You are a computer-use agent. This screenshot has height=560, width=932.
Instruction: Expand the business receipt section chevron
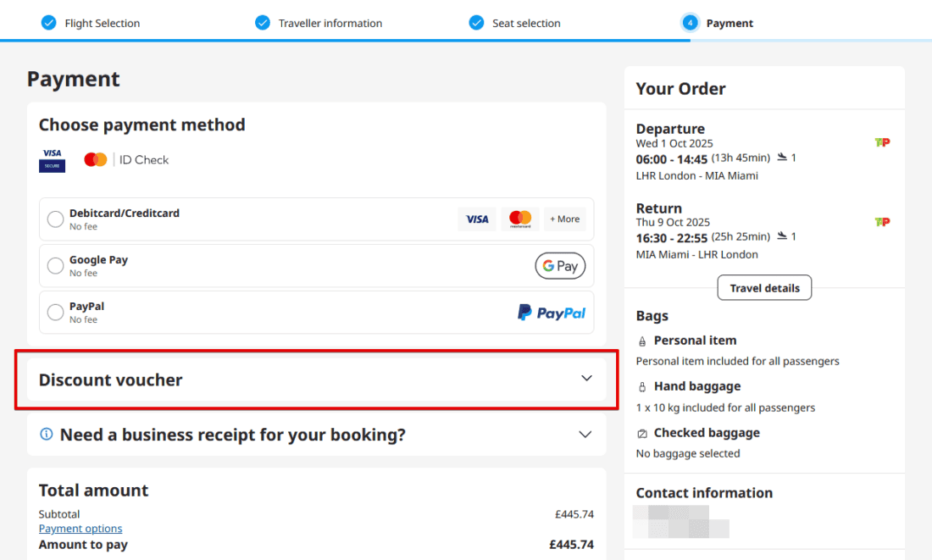[x=585, y=435]
